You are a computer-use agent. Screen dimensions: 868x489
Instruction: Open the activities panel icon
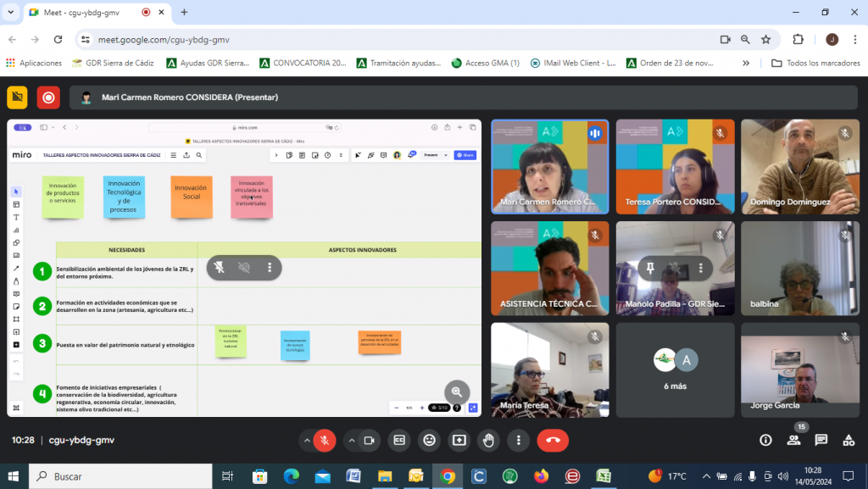click(849, 441)
